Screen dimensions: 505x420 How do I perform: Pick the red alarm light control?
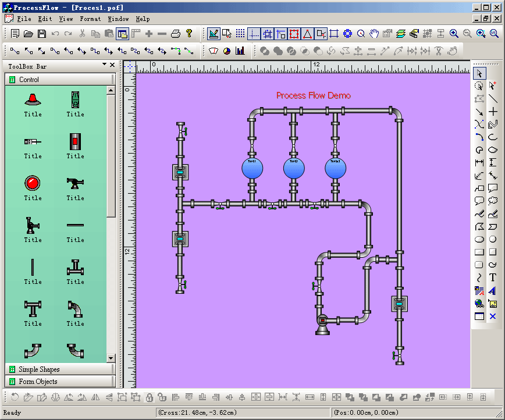pyautogui.click(x=33, y=99)
